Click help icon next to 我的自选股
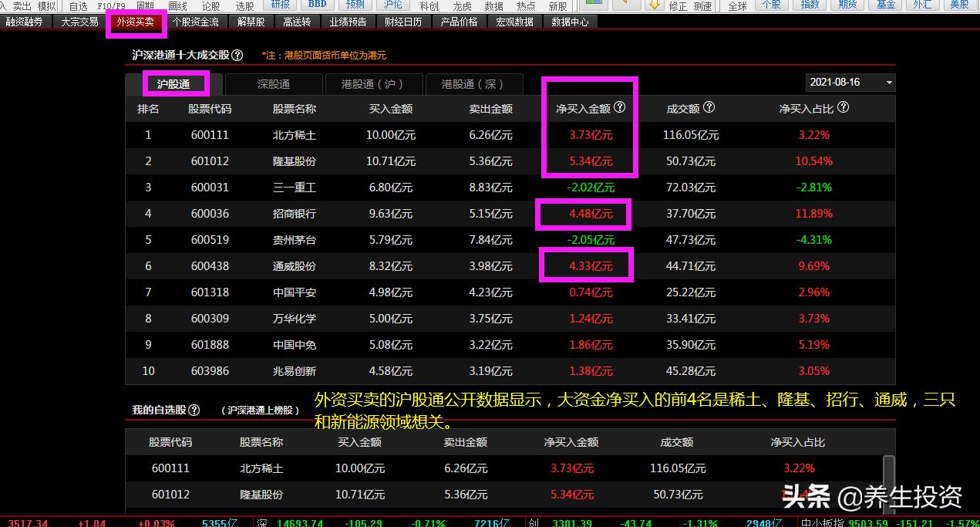Screen dimensions: 980x527 tap(194, 410)
